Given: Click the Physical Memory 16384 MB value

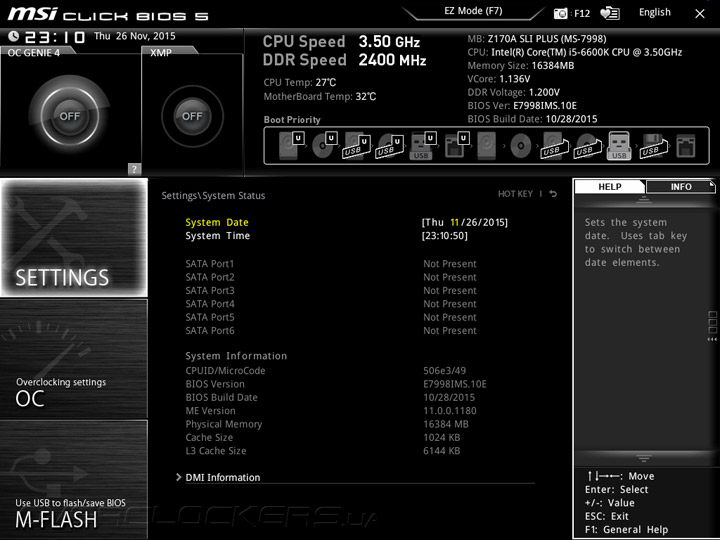Looking at the screenshot, I should [x=445, y=424].
